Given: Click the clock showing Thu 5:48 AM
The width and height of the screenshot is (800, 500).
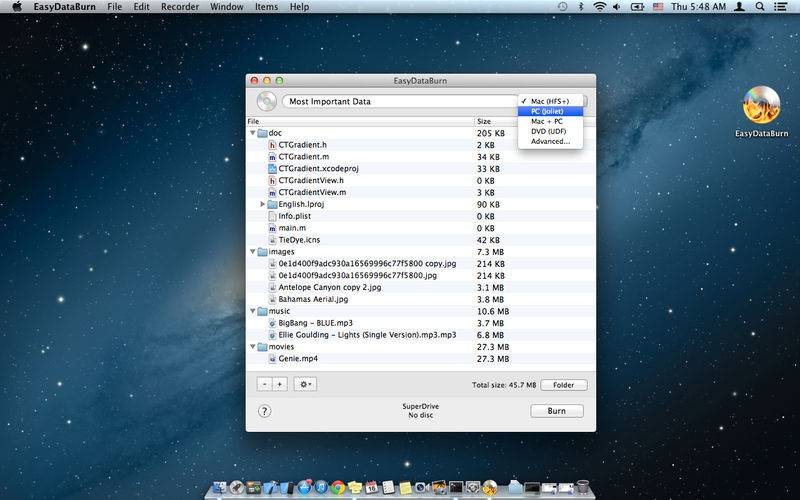Looking at the screenshot, I should (x=698, y=7).
